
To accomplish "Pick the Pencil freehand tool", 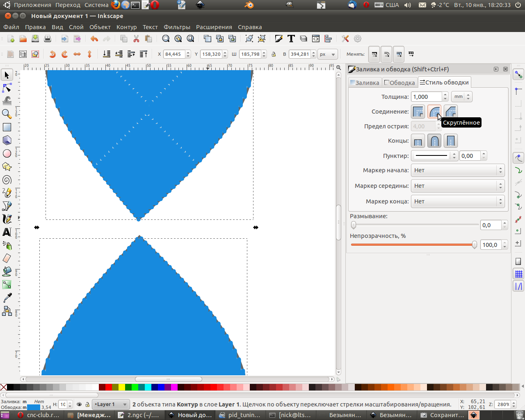I will (7, 193).
